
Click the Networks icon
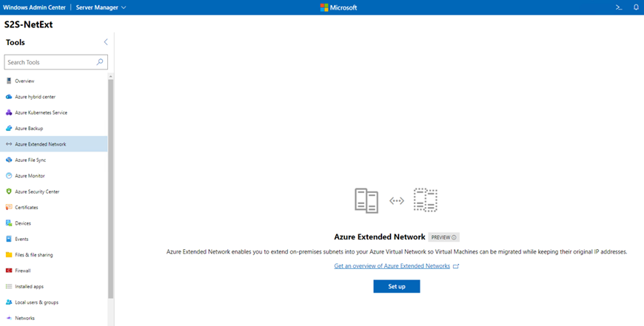click(9, 318)
